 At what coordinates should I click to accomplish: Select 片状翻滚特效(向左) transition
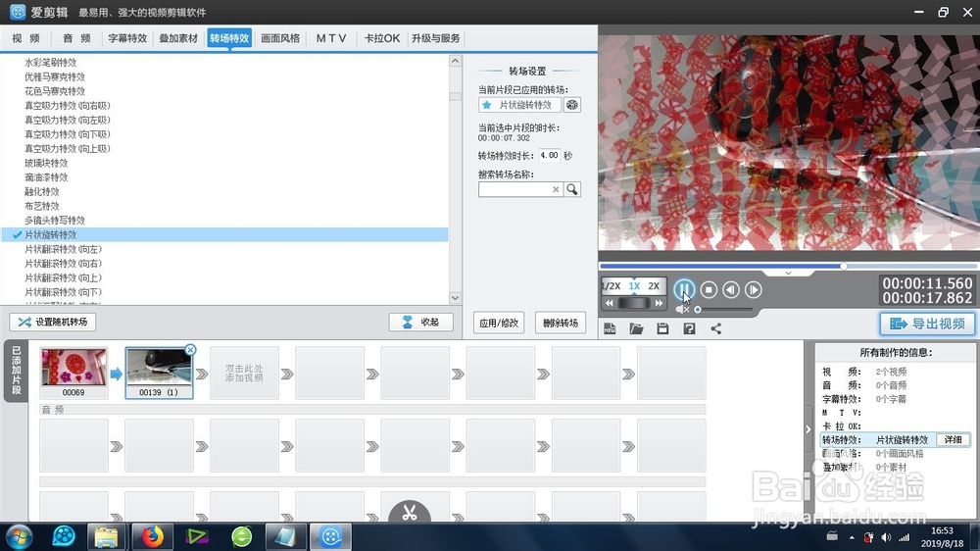coord(63,250)
